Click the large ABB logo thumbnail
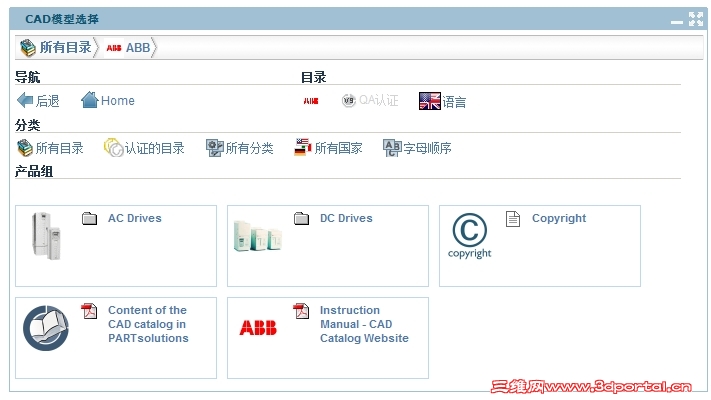Image resolution: width=711 pixels, height=400 pixels. 258,327
